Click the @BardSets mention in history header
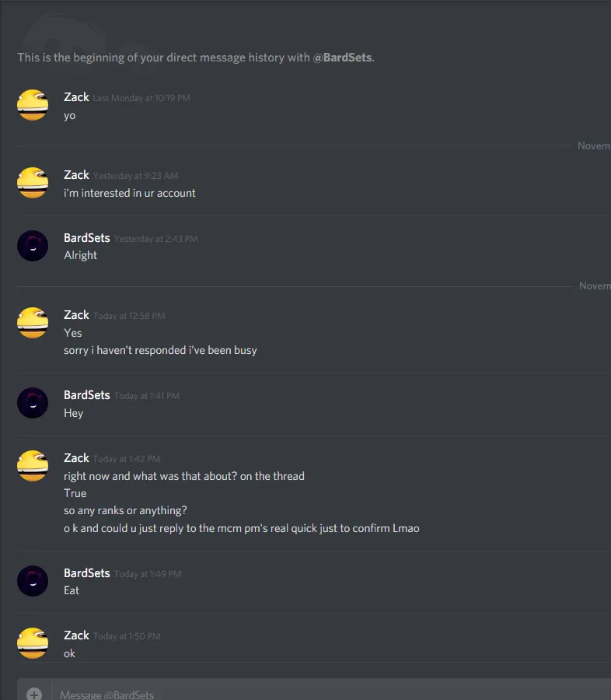The width and height of the screenshot is (611, 700). pyautogui.click(x=342, y=58)
